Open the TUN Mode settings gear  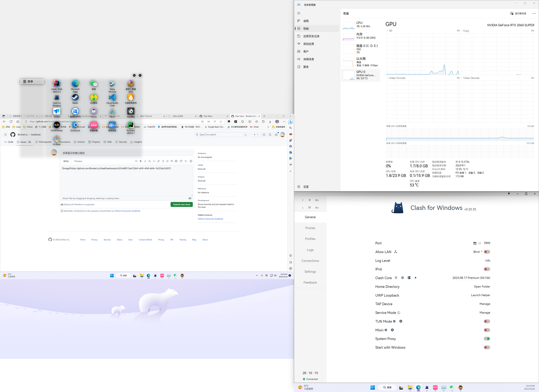coord(401,321)
